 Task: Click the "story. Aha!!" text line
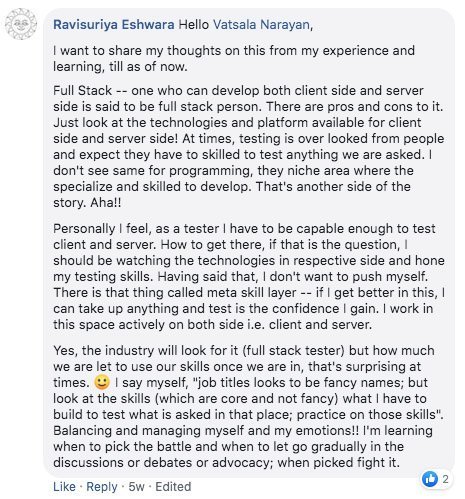[x=87, y=202]
